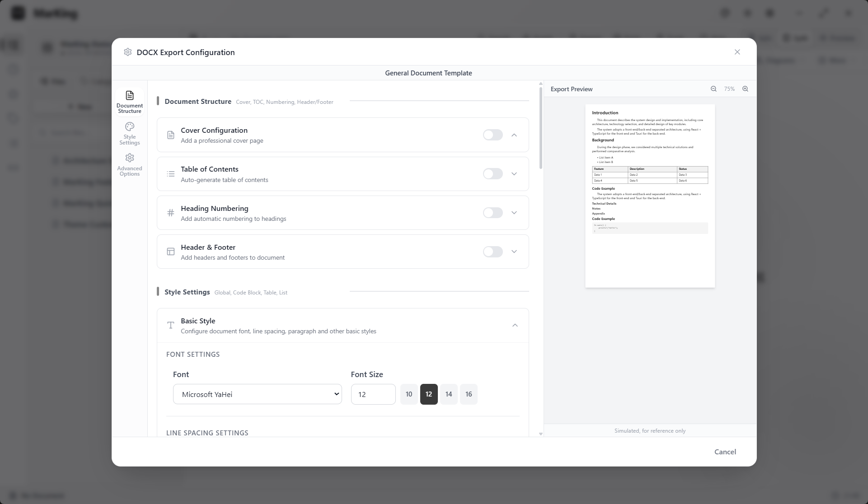Viewport: 868px width, 504px height.
Task: Click the Table of Contents list icon
Action: 171,174
